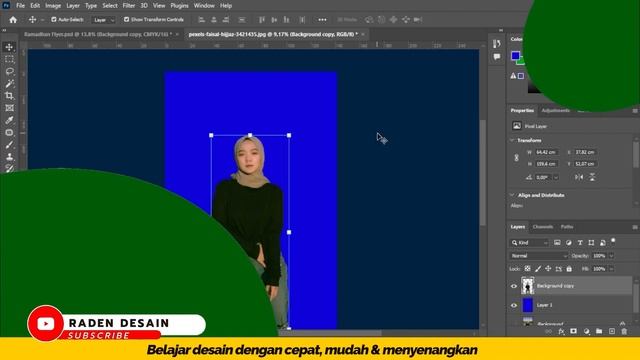This screenshot has width=640, height=360.
Task: Add a layer mask icon
Action: [x=573, y=331]
